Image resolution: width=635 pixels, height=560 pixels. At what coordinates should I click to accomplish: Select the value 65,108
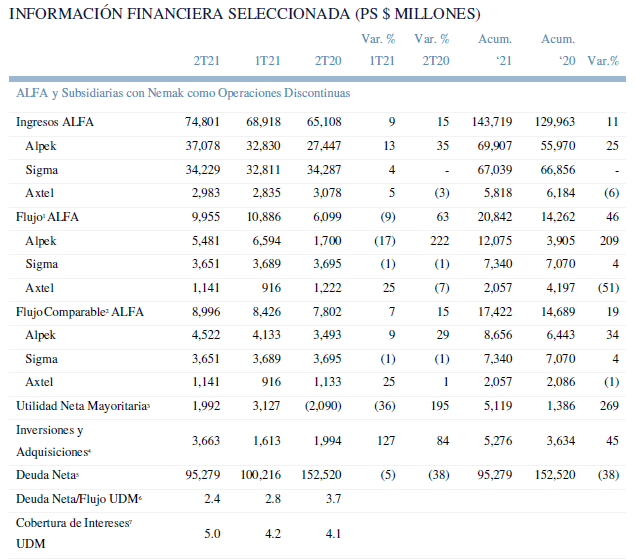point(324,122)
